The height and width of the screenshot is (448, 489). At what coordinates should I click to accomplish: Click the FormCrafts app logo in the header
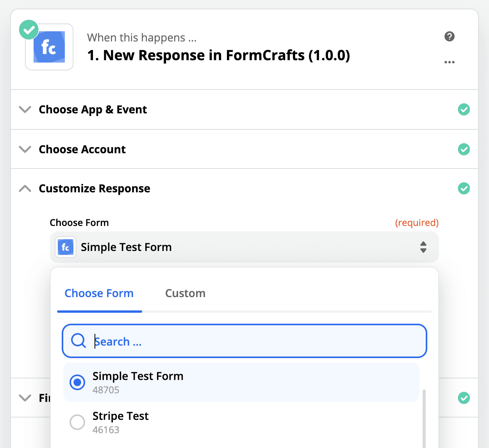click(x=49, y=47)
